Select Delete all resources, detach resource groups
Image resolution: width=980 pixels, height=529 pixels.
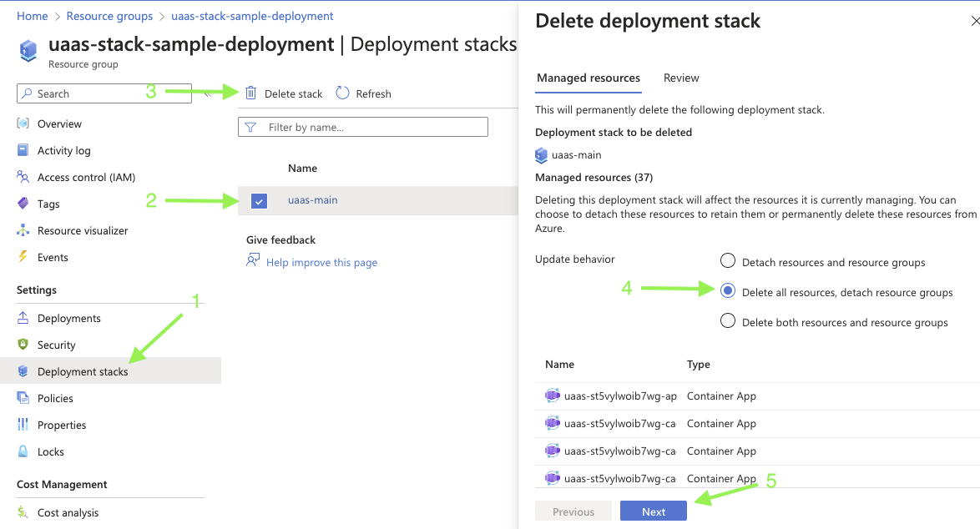tap(728, 290)
